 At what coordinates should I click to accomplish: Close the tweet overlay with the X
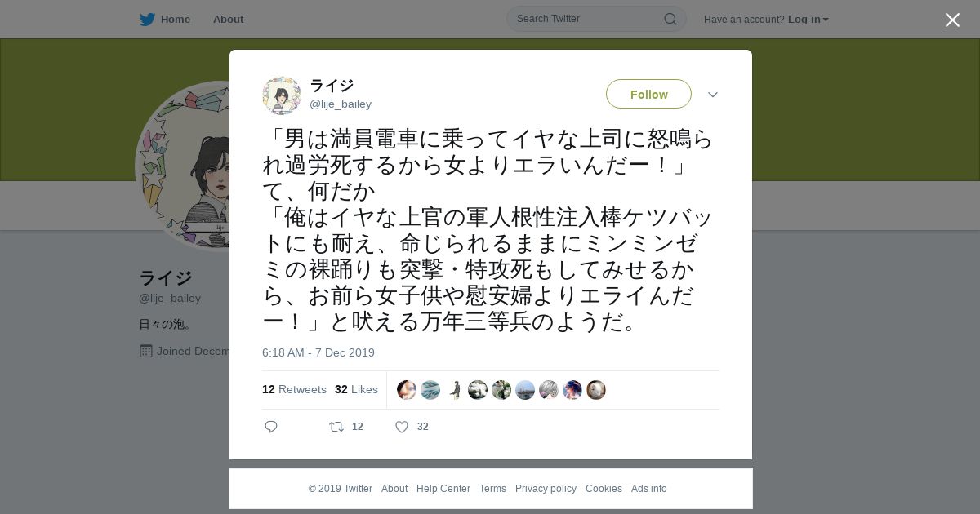[952, 20]
